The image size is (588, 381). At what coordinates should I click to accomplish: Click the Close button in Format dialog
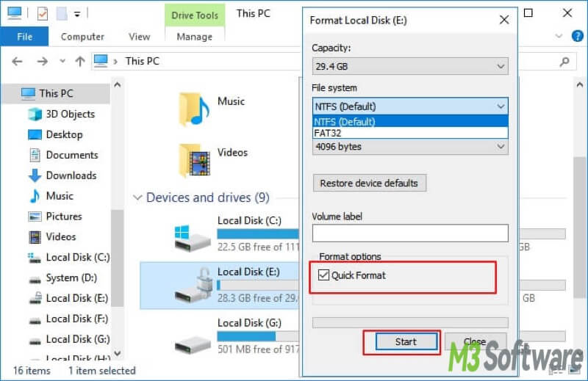(476, 341)
